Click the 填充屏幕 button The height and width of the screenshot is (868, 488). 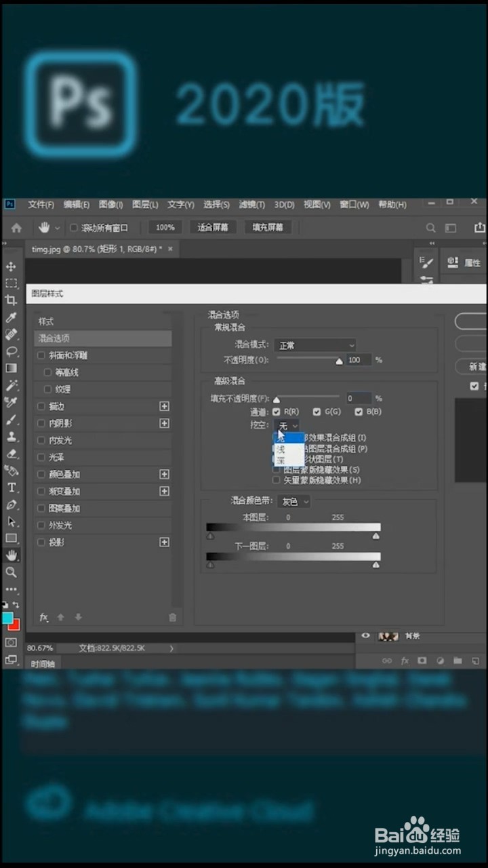coord(268,227)
